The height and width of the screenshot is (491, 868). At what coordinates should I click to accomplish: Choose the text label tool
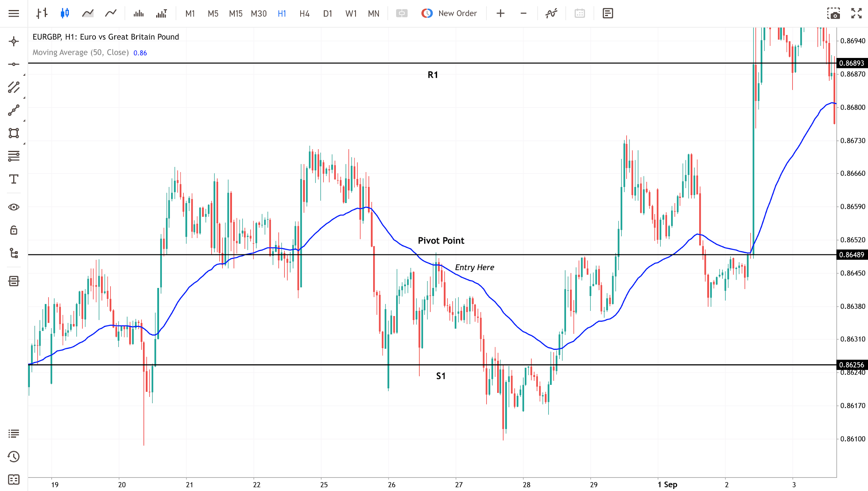pyautogui.click(x=14, y=179)
